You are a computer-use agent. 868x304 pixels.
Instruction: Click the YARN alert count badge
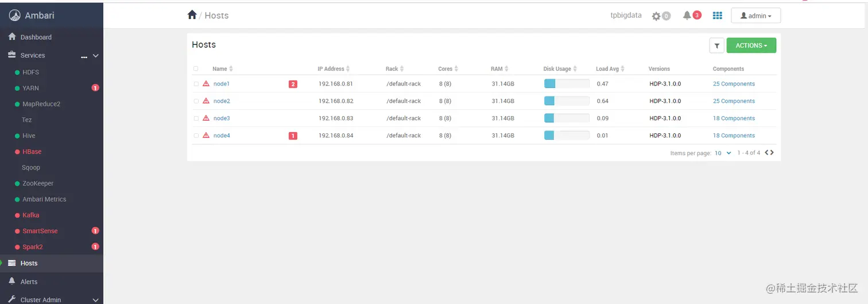coord(95,88)
